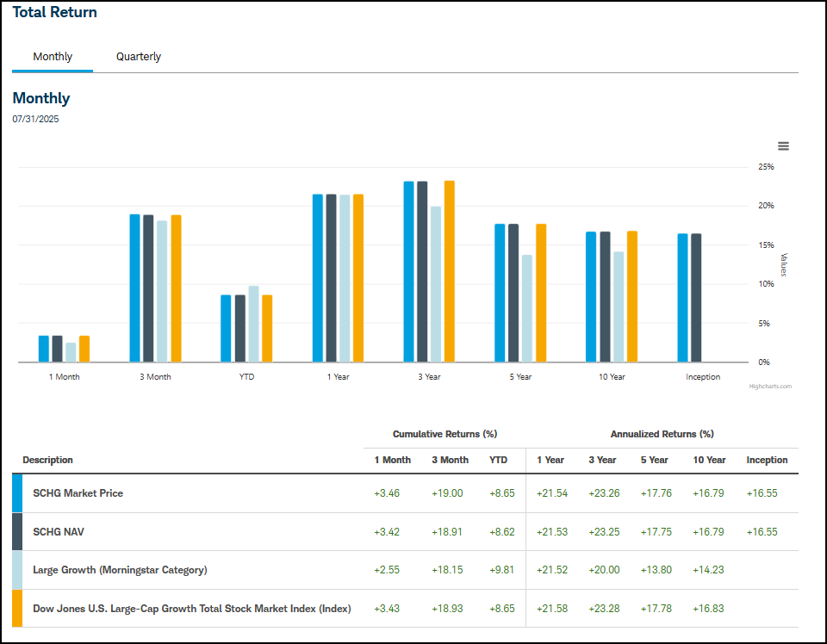
Task: Click the +2.55 Large Growth value
Action: click(387, 570)
